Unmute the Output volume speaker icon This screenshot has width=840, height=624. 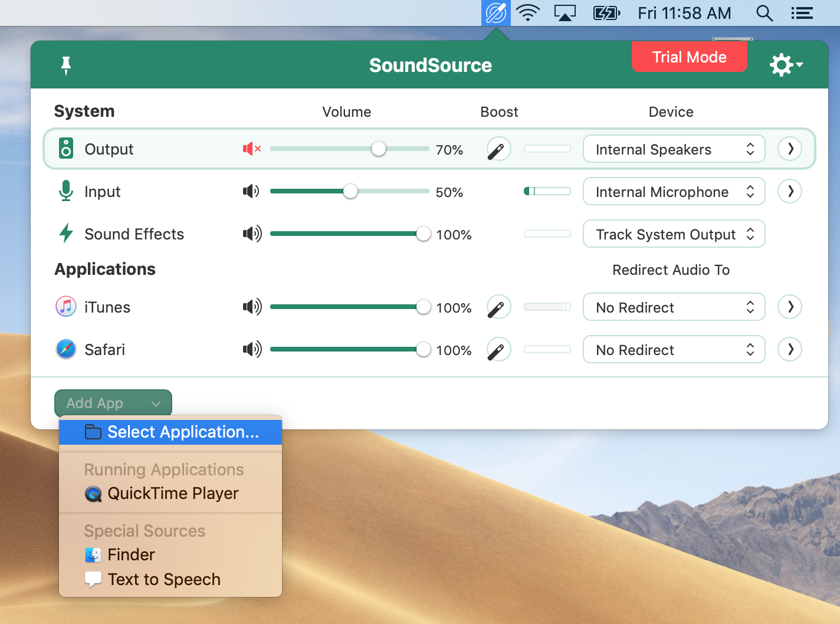coord(252,149)
